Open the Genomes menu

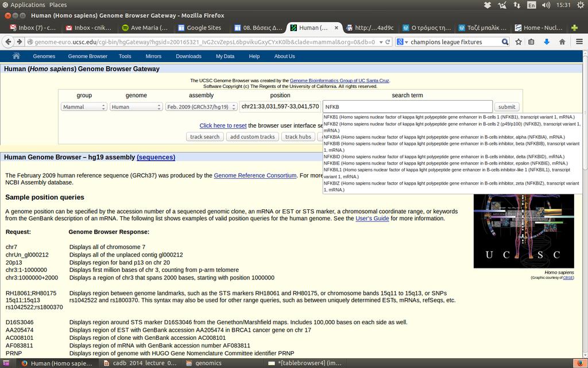44,56
